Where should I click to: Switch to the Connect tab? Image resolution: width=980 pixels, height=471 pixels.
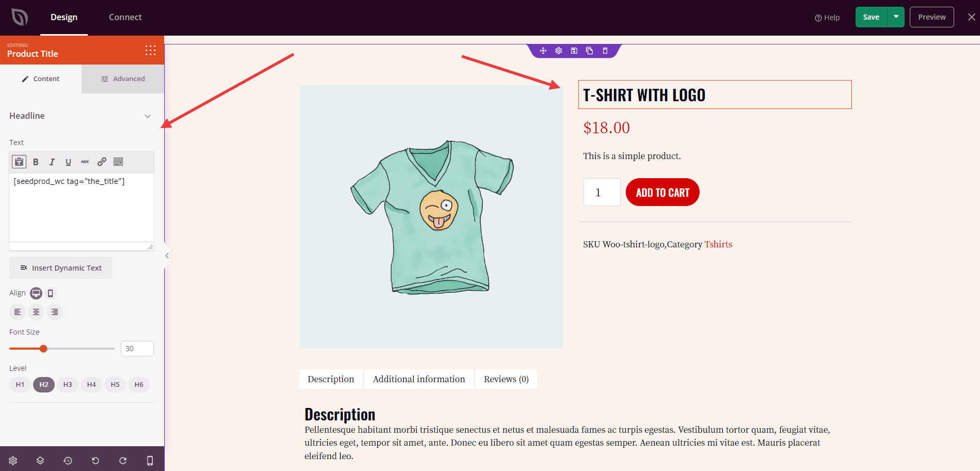pos(125,17)
